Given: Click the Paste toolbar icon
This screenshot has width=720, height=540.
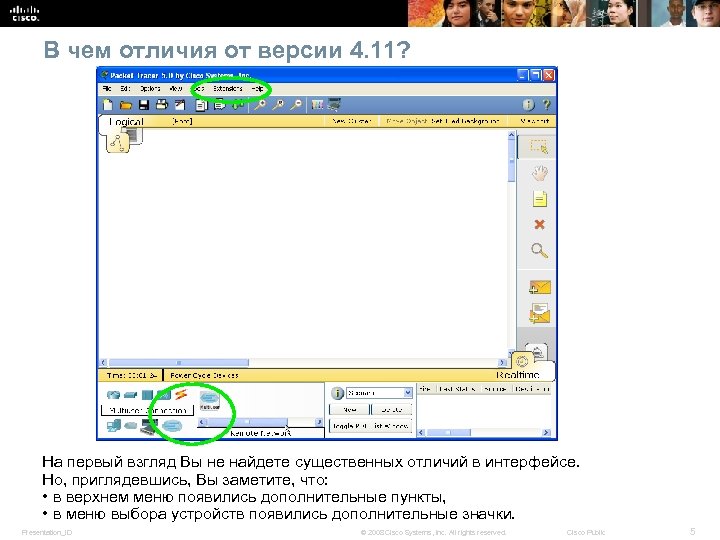Looking at the screenshot, I should pos(220,105).
